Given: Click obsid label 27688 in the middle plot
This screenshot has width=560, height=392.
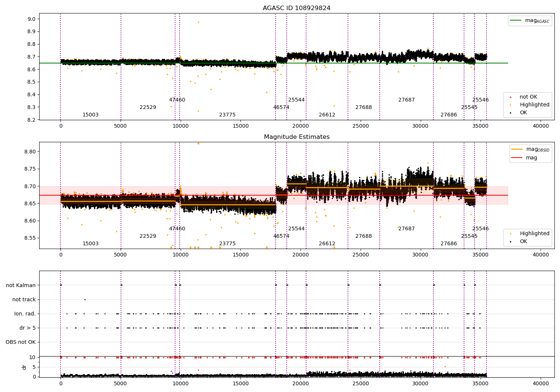Looking at the screenshot, I should click(364, 236).
